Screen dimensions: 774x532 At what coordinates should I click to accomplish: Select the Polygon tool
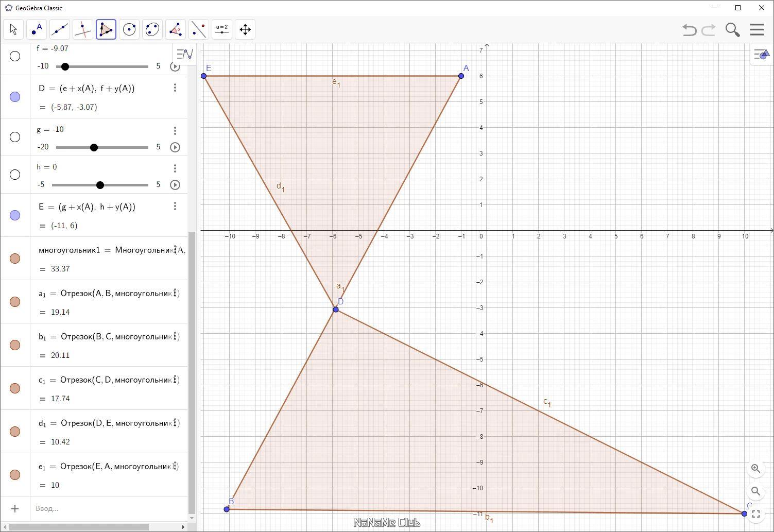106,29
